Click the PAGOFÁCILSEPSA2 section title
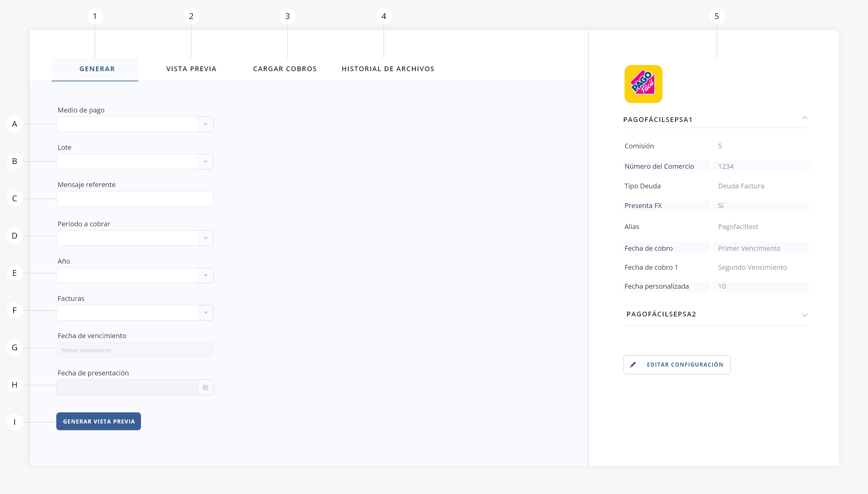This screenshot has height=494, width=868. click(x=661, y=314)
